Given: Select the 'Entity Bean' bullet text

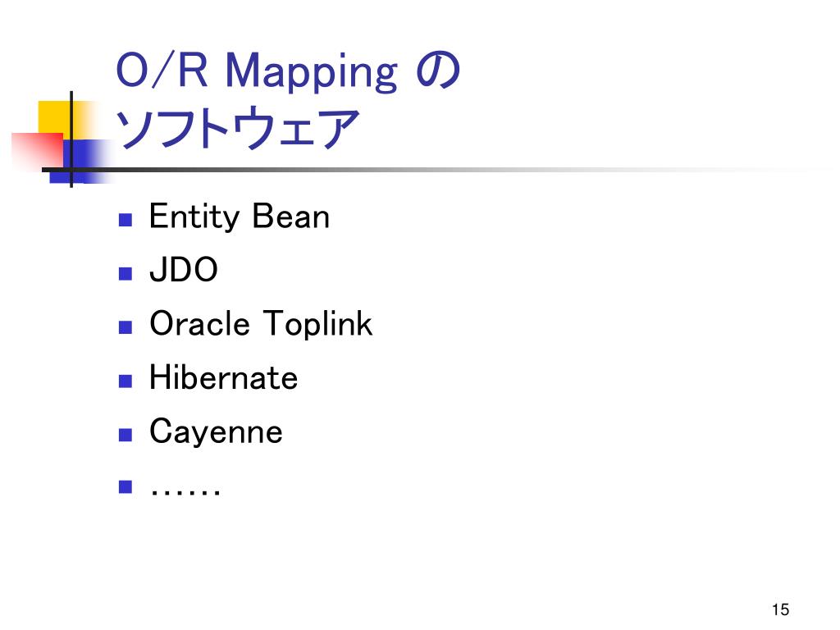Looking at the screenshot, I should coord(240,217).
